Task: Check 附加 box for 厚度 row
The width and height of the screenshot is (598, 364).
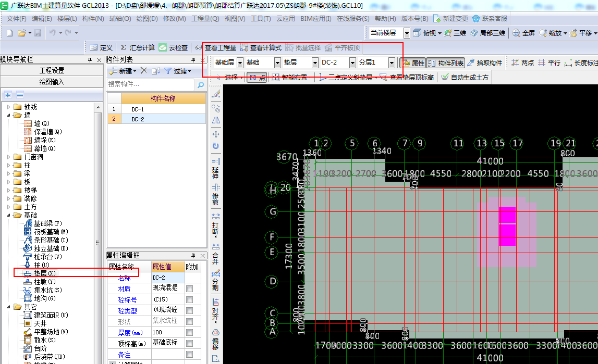Action: (189, 333)
